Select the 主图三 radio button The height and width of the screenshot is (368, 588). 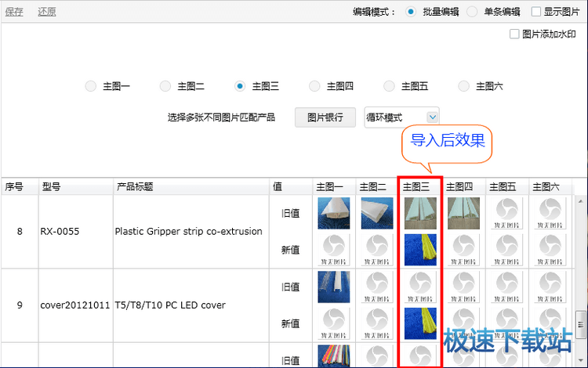tap(240, 86)
